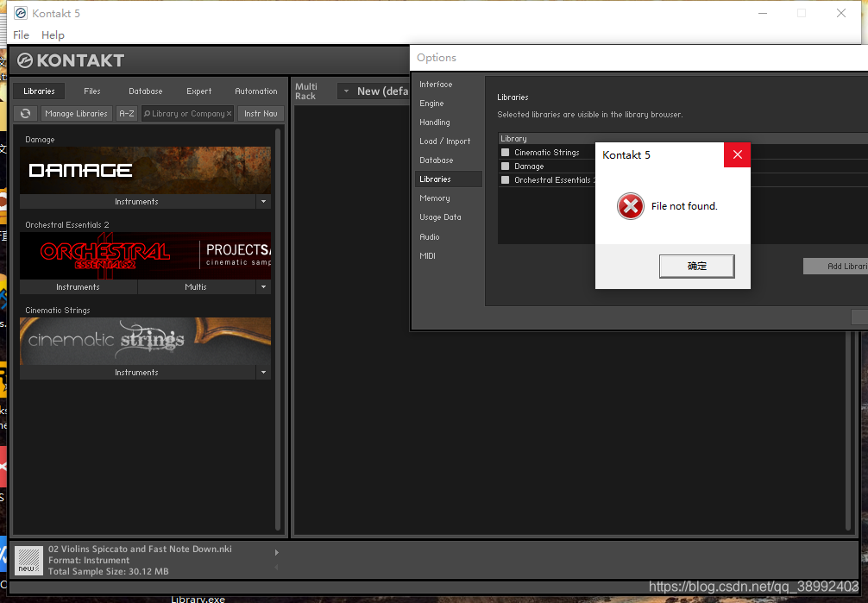Image resolution: width=868 pixels, height=603 pixels.
Task: Select MIDI in Options sidebar
Action: tap(427, 256)
